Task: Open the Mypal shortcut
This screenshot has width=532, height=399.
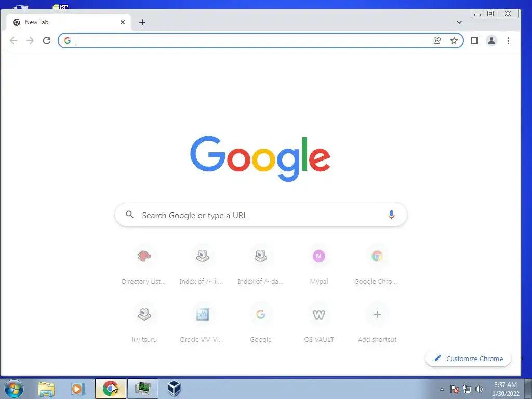Action: (318, 265)
